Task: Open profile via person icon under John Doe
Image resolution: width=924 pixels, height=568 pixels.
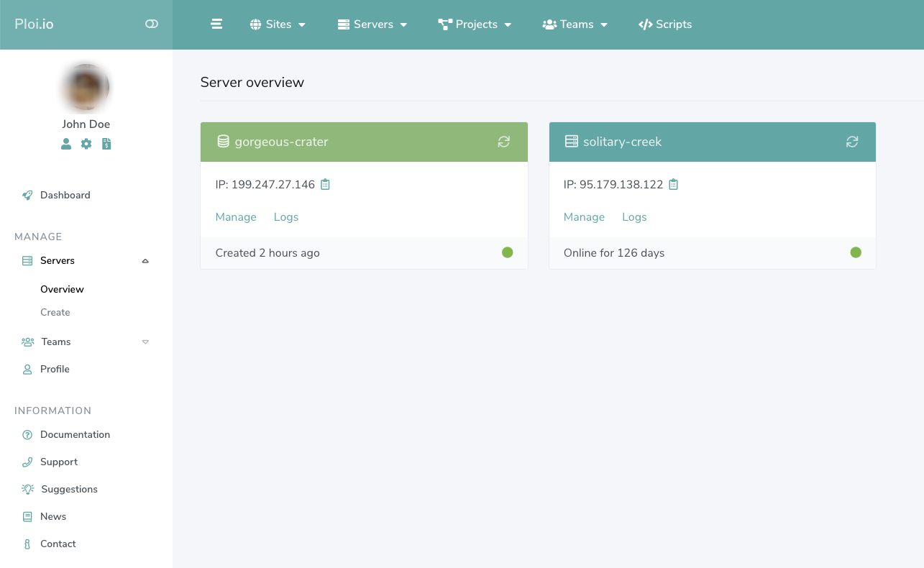Action: pos(66,144)
